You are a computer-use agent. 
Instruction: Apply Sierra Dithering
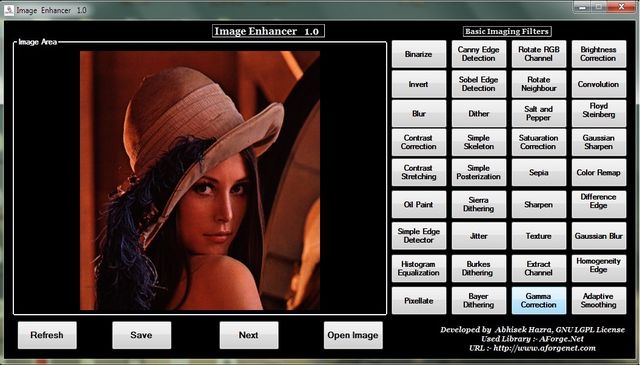(x=479, y=204)
